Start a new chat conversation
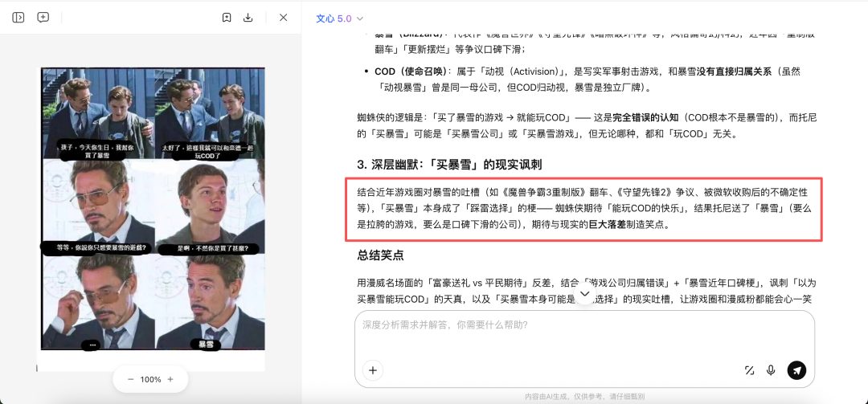Image resolution: width=868 pixels, height=404 pixels. click(x=43, y=18)
